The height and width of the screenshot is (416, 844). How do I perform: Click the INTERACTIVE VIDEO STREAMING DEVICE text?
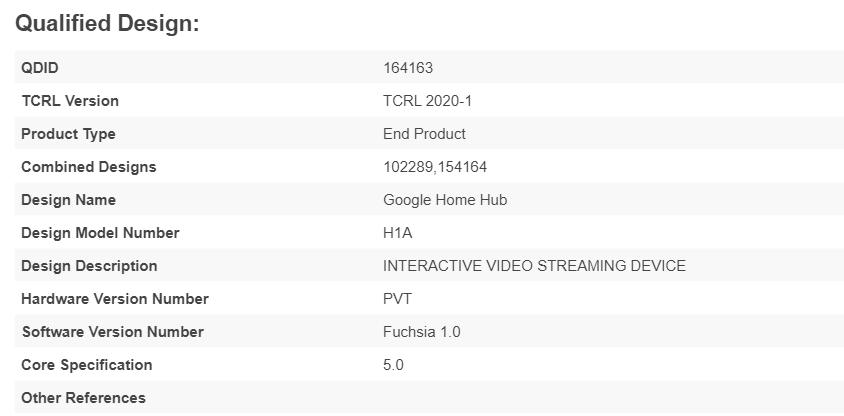(534, 266)
